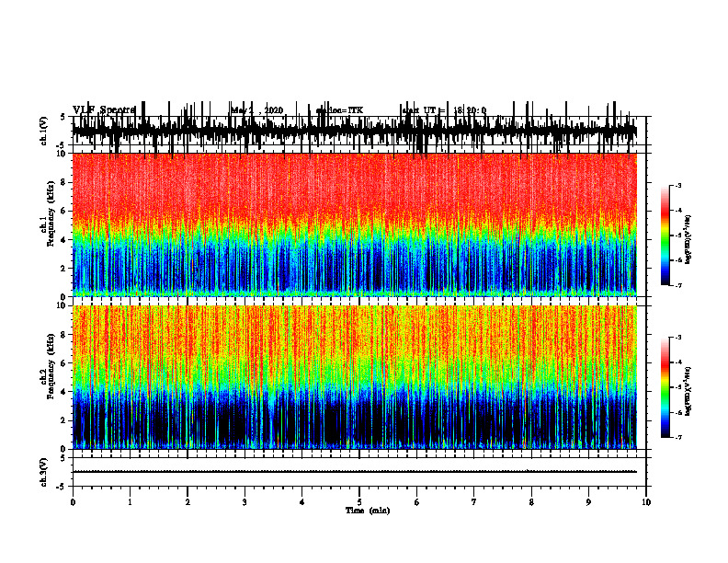This screenshot has width=728, height=563.
Task: Click the "6" time axis tick label
Action: pos(416,502)
